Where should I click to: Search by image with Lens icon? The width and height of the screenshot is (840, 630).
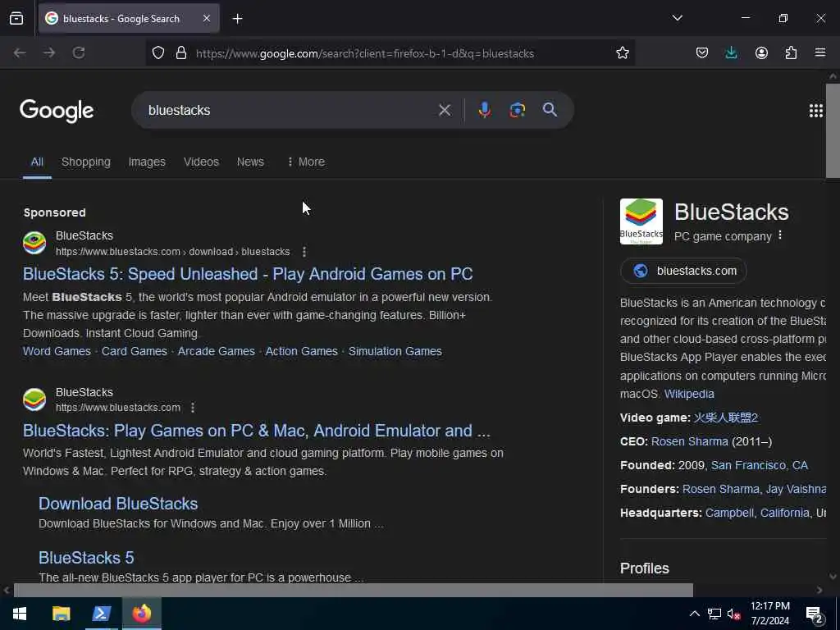pos(517,110)
